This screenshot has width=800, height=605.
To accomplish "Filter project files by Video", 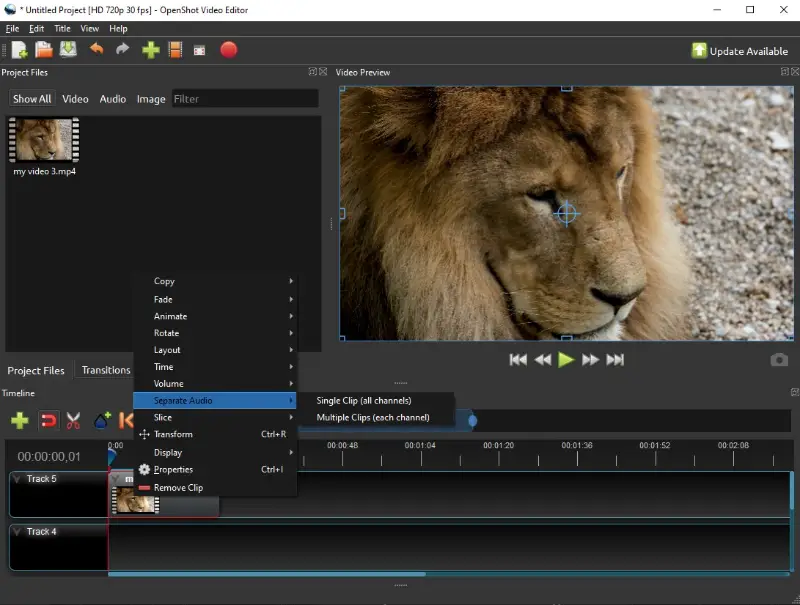I will click(x=75, y=99).
